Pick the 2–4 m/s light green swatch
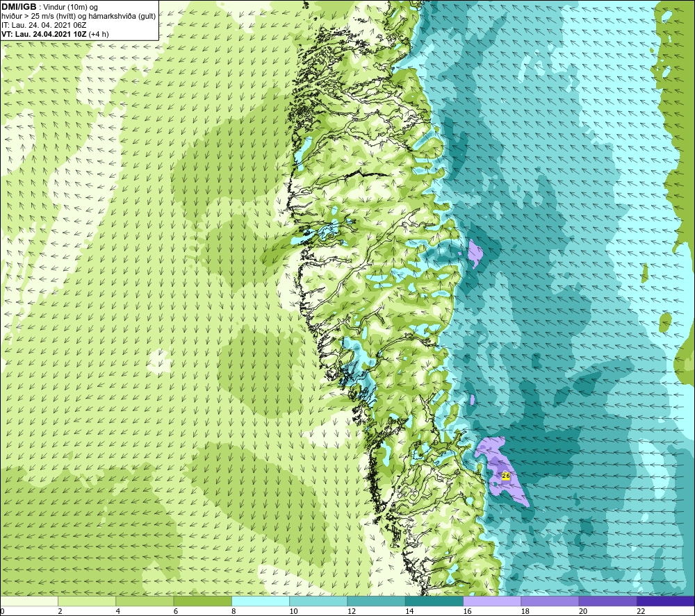This screenshot has width=695, height=616. [87, 601]
